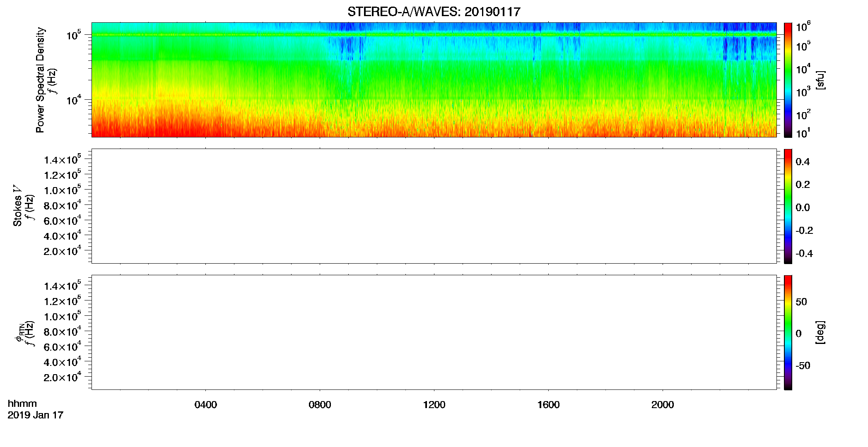The image size is (868, 447).
Task: Click the Stokes V axis label
Action: tap(17, 206)
